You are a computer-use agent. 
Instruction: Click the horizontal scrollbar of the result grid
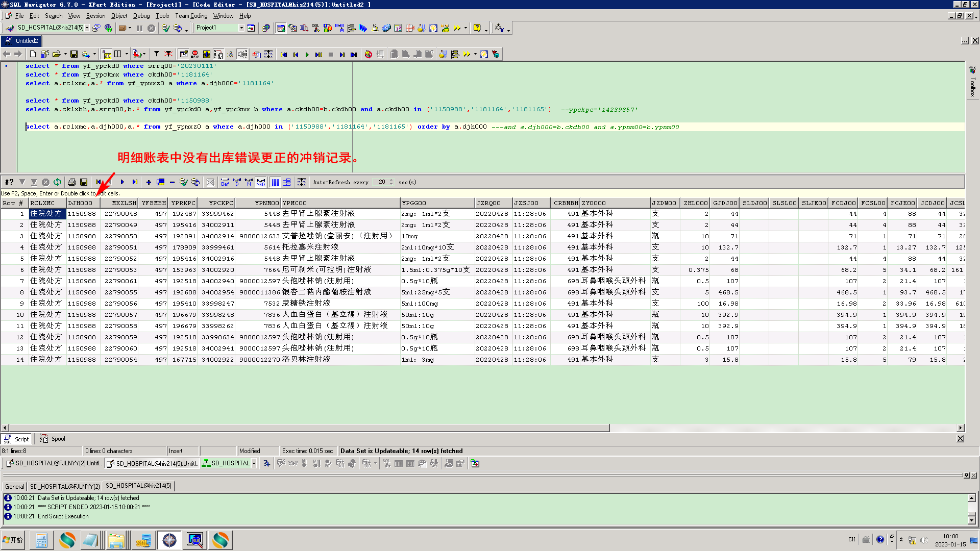(x=306, y=428)
